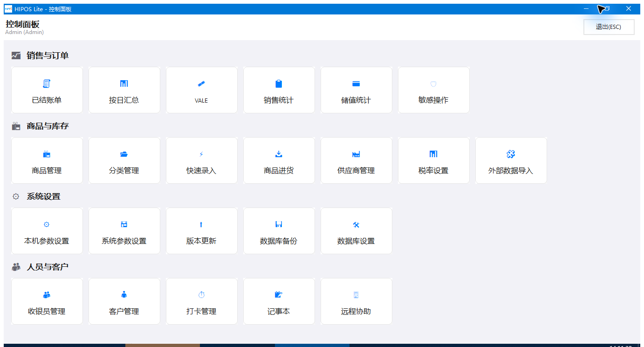This screenshot has height=347, width=644.
Task: Click the 税率设置 icon
Action: coord(433,154)
